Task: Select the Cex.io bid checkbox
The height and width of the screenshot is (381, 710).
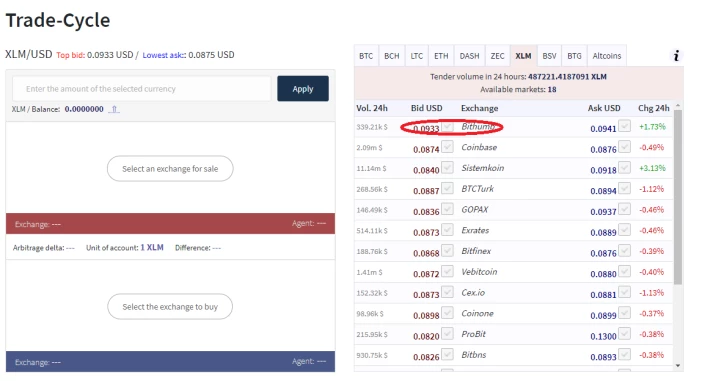Action: pos(447,292)
